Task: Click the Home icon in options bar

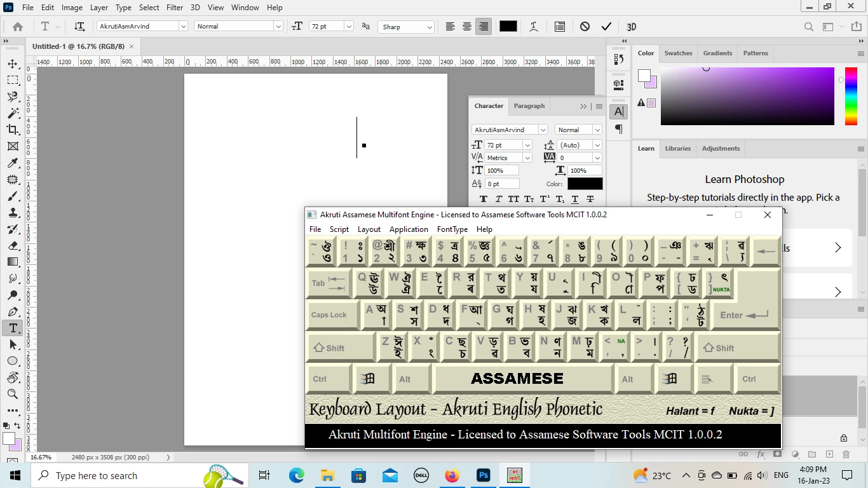Action: (x=18, y=27)
